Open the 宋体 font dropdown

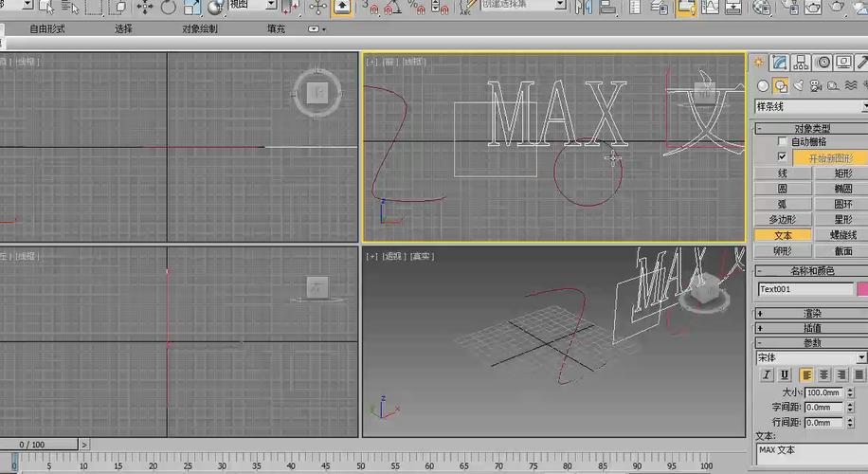click(811, 357)
